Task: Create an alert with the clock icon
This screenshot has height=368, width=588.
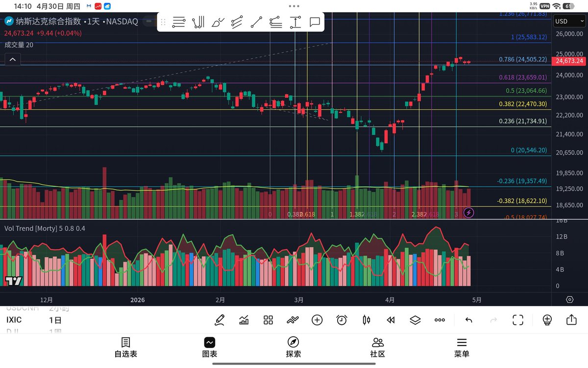Action: coord(342,320)
